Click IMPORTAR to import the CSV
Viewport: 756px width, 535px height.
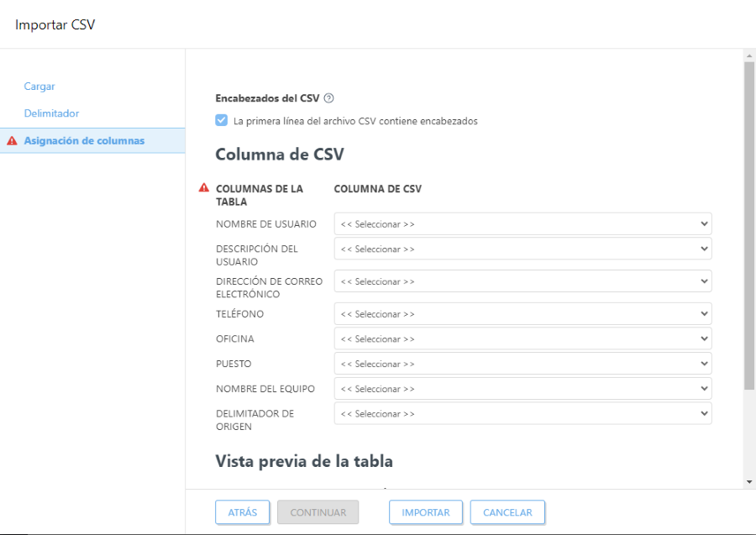click(425, 511)
